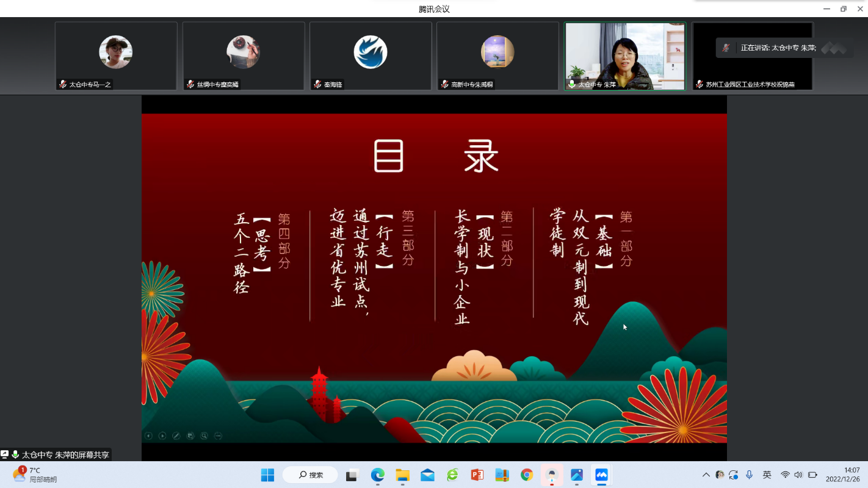The width and height of the screenshot is (868, 488).
Task: Open Tencent Meeting icon in taskbar
Action: pos(601,475)
